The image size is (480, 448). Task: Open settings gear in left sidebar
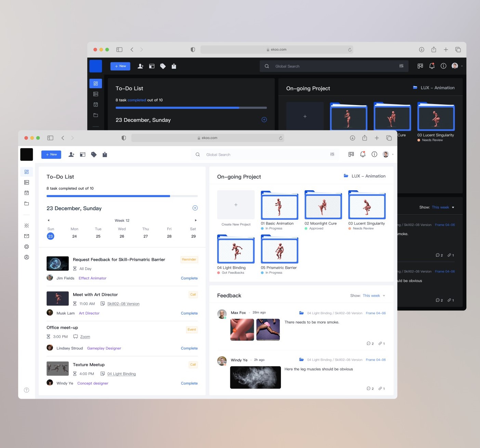[27, 247]
